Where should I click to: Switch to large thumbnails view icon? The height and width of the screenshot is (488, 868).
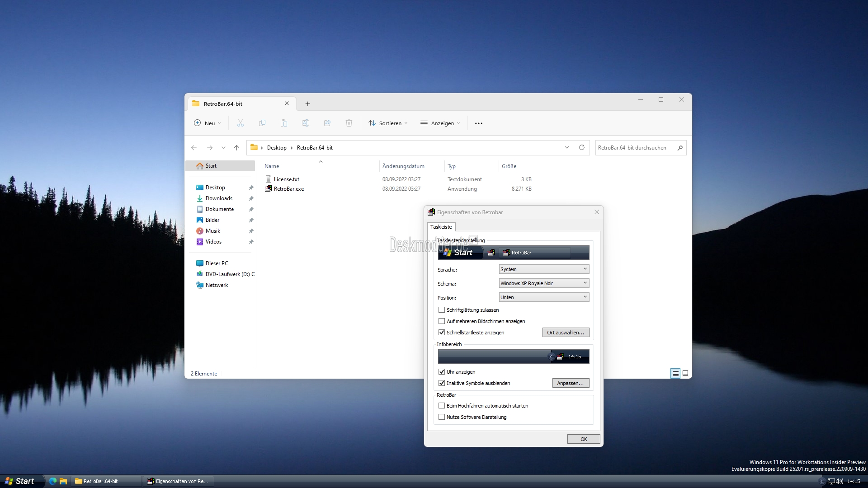[685, 373]
